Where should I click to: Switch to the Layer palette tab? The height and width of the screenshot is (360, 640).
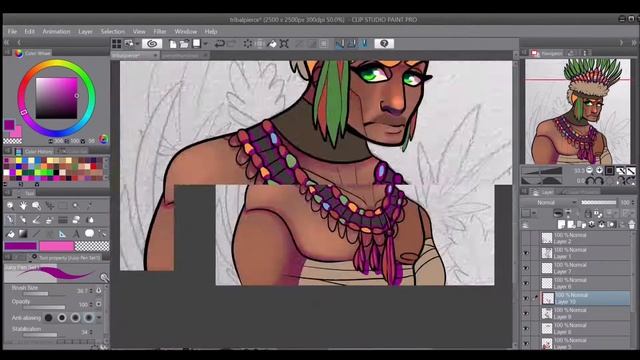point(542,192)
